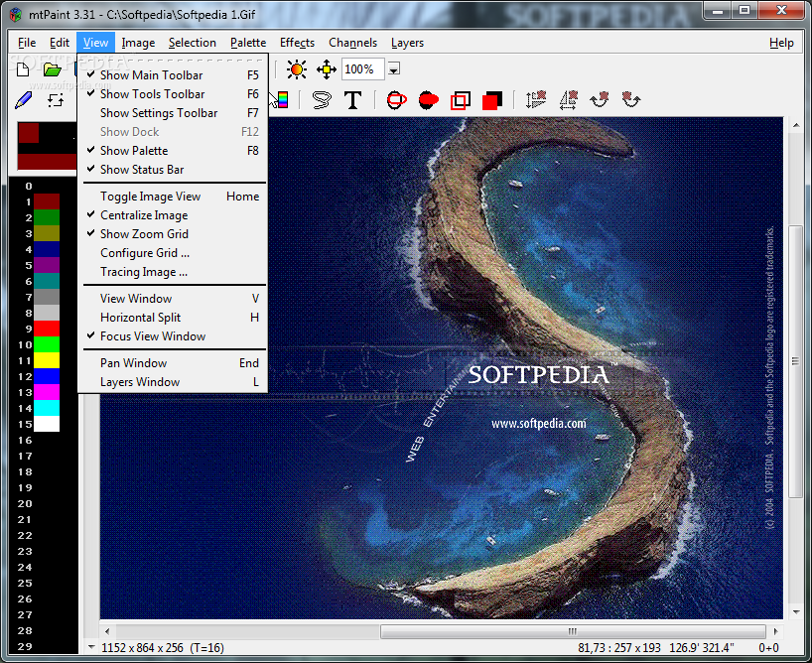Image resolution: width=812 pixels, height=663 pixels.
Task: Toggle Show Palette option
Action: click(x=173, y=151)
